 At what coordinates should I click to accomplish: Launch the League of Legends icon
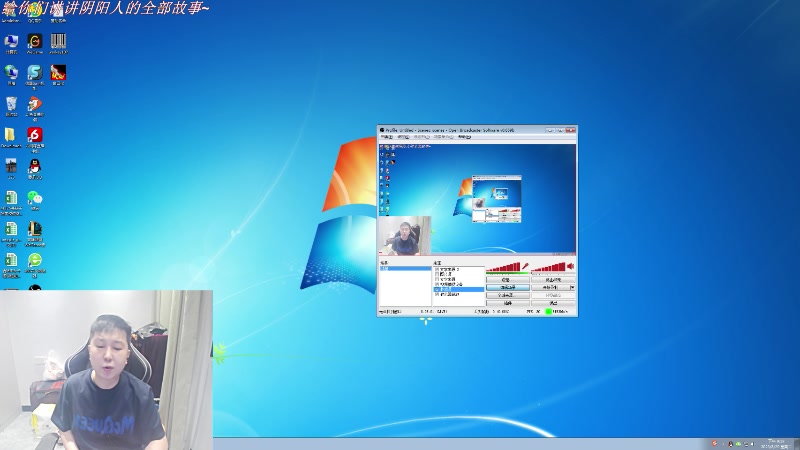click(35, 229)
